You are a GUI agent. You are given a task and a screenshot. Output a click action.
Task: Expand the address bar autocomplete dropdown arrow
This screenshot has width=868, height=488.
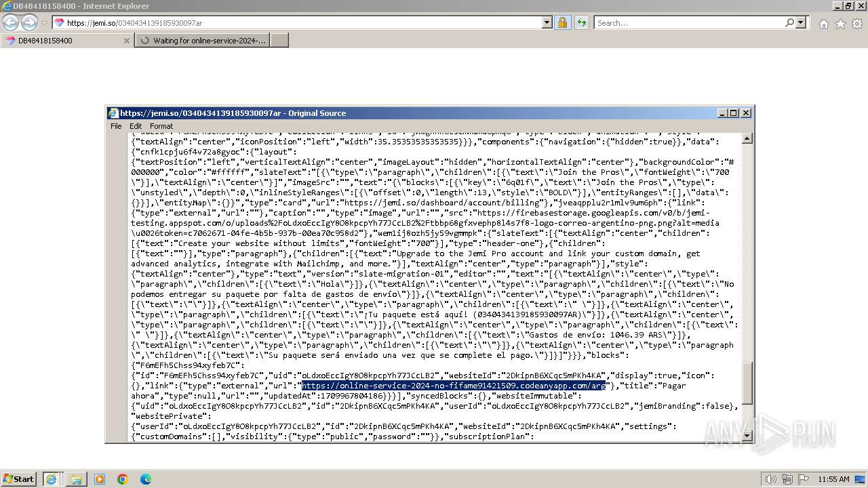(x=547, y=23)
